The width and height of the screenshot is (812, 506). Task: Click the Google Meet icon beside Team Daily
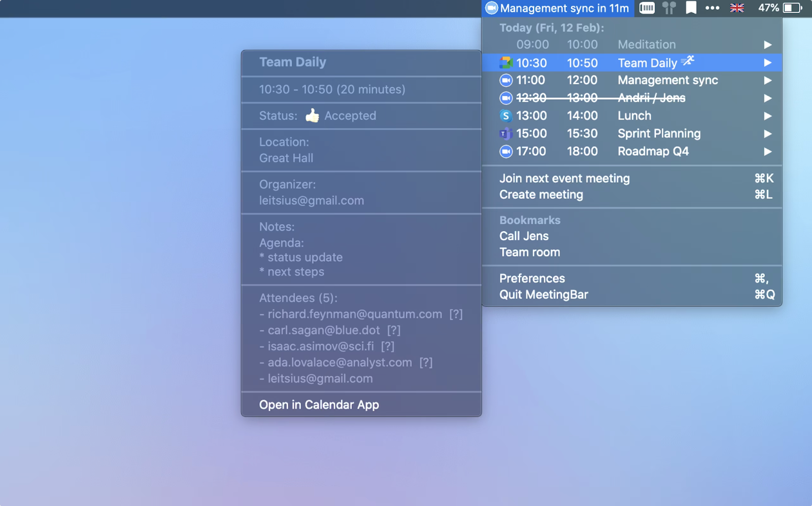point(505,63)
